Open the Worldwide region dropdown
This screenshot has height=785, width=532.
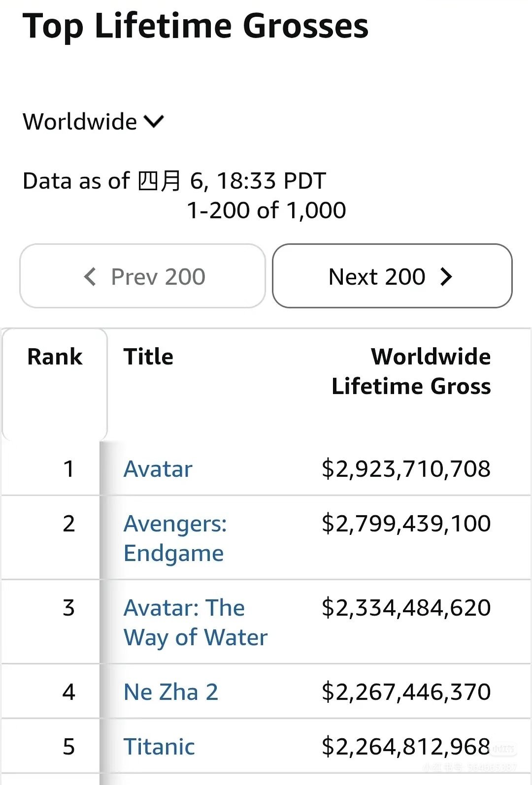[x=94, y=122]
